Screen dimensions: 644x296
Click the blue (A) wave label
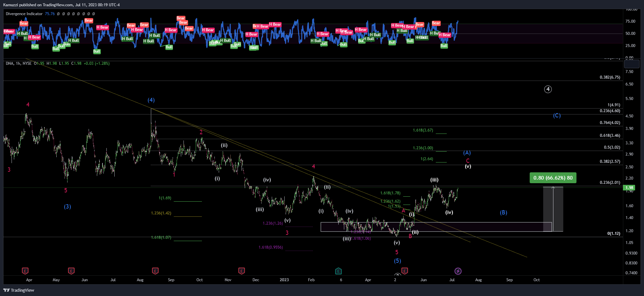tap(467, 153)
